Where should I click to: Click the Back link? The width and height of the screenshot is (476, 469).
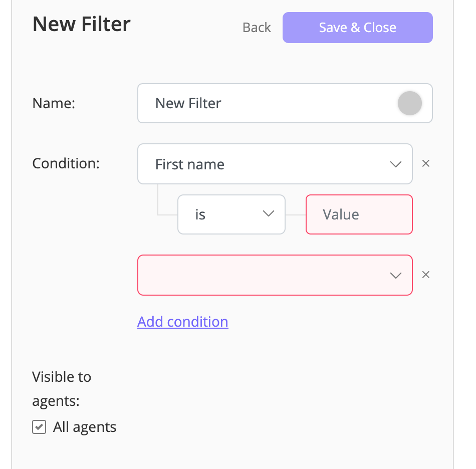pyautogui.click(x=257, y=28)
